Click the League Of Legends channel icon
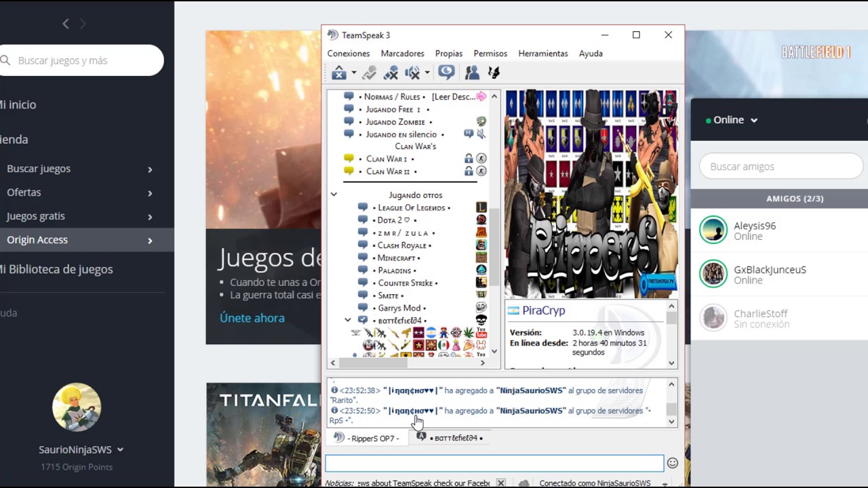 [481, 207]
